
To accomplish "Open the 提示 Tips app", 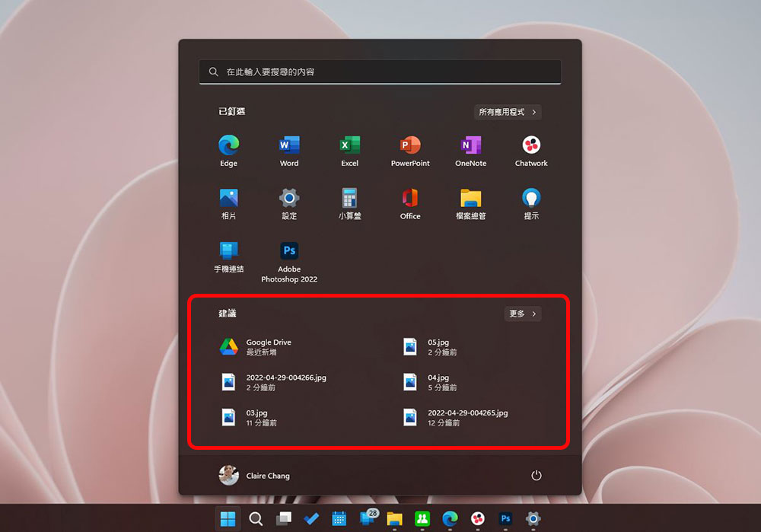I will point(531,204).
